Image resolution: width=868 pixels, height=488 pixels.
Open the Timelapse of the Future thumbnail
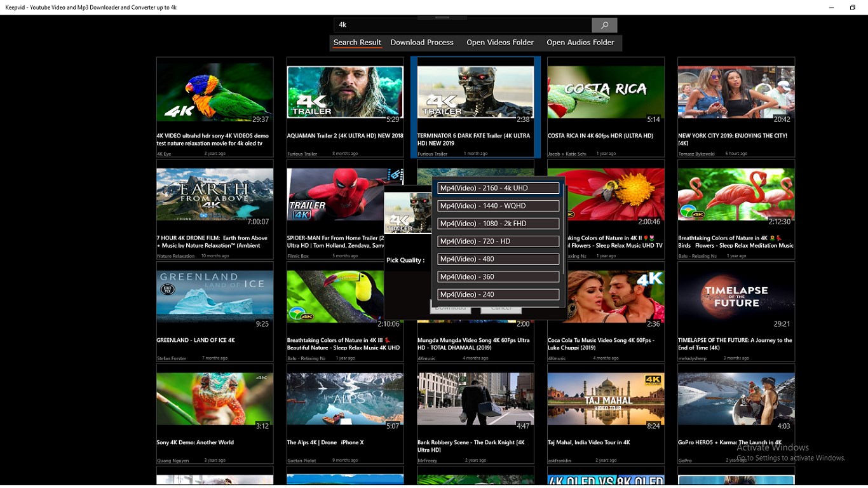pyautogui.click(x=736, y=297)
